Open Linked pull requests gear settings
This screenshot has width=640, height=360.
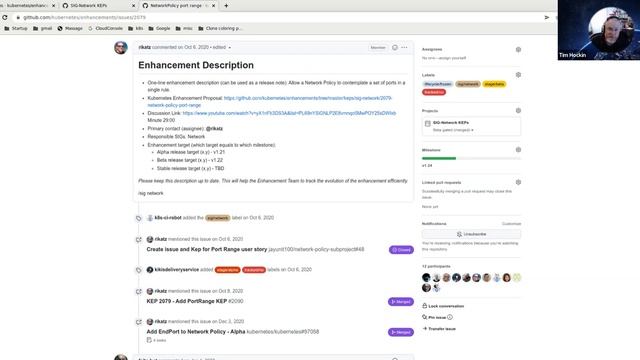[x=518, y=182]
